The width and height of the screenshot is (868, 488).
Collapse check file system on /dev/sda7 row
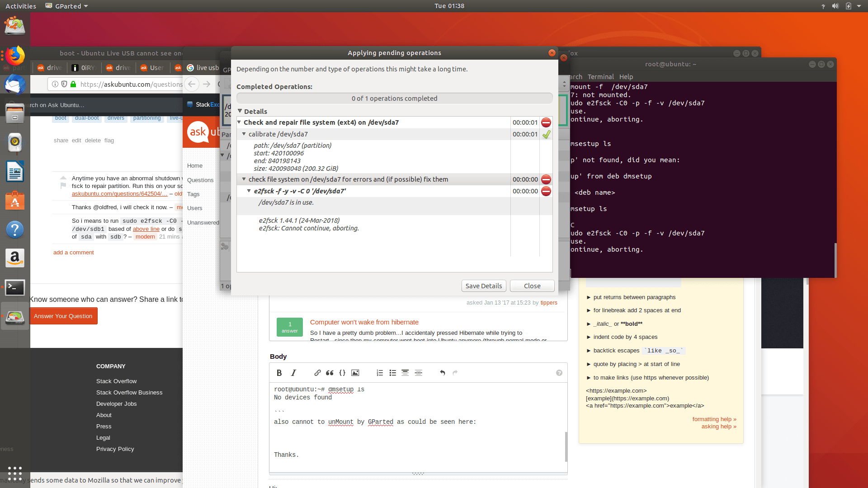click(244, 179)
